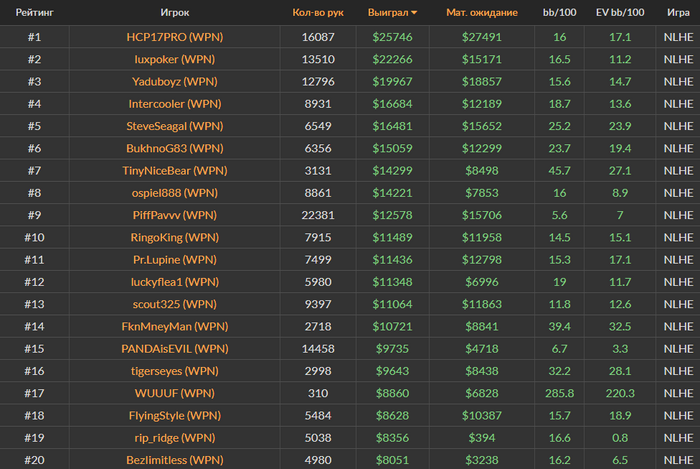Click the bb/100 column header
Image resolution: width=700 pixels, height=469 pixels.
tap(559, 12)
